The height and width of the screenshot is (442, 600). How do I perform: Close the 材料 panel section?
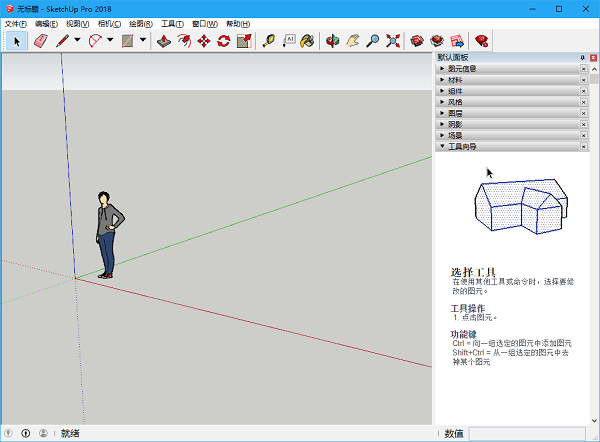584,80
